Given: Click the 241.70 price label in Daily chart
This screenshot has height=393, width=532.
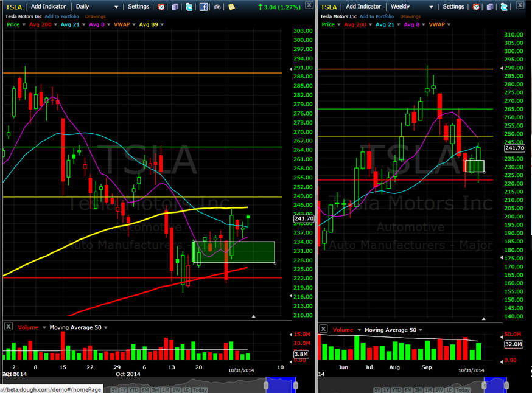Looking at the screenshot, I should 304,219.
